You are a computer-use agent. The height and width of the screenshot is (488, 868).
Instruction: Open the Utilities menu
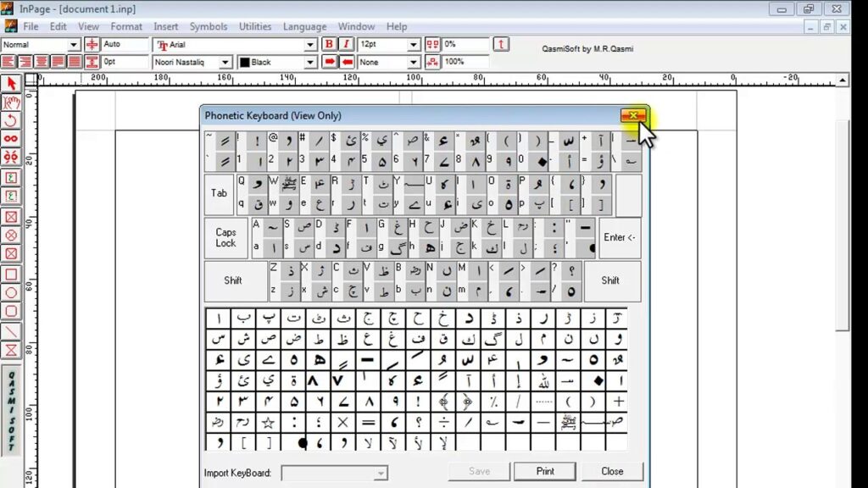tap(255, 26)
